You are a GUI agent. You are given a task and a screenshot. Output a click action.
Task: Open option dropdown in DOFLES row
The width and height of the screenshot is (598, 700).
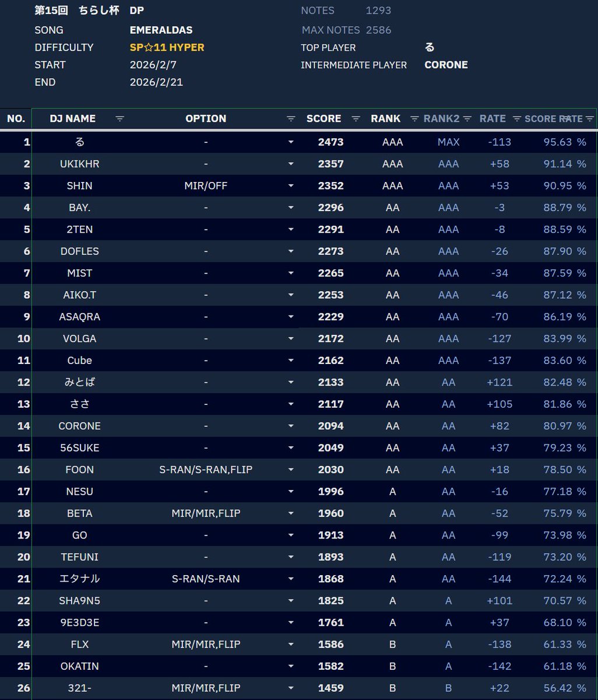pyautogui.click(x=291, y=251)
